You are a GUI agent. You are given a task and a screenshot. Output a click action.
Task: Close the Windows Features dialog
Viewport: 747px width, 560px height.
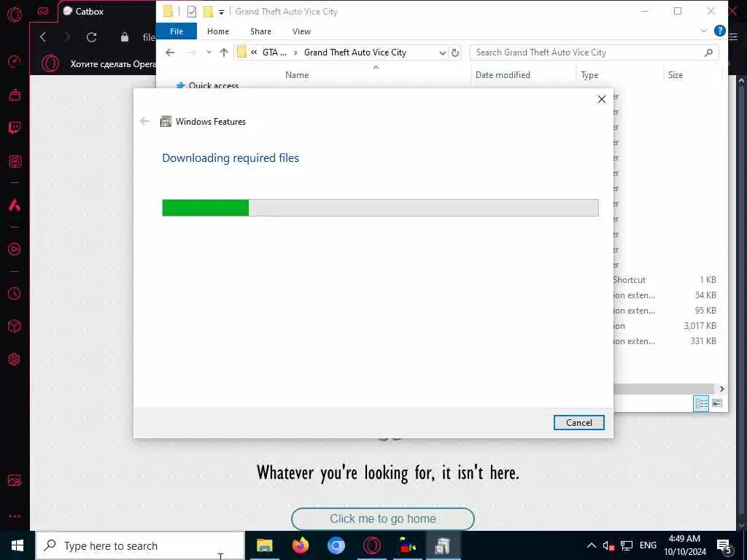coord(602,99)
